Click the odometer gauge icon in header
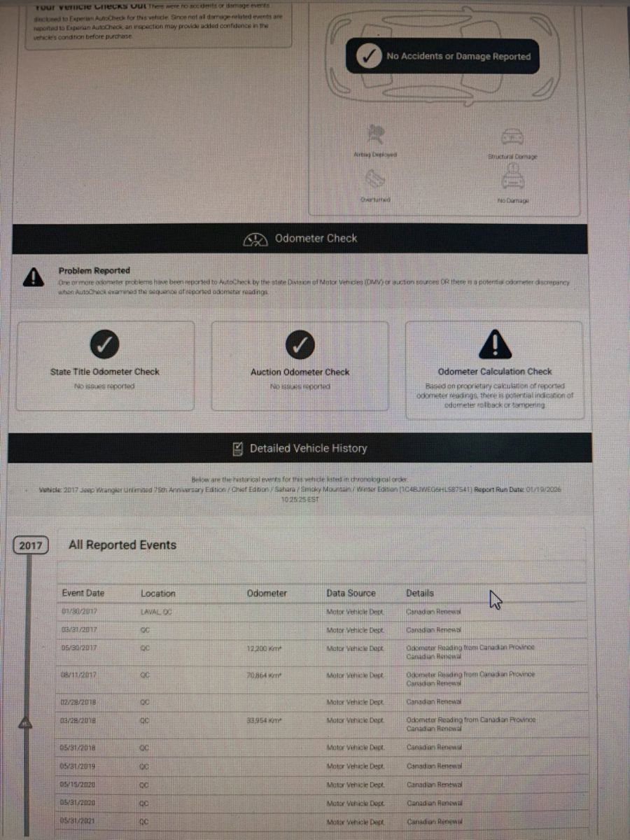This screenshot has height=840, width=630. [255, 239]
